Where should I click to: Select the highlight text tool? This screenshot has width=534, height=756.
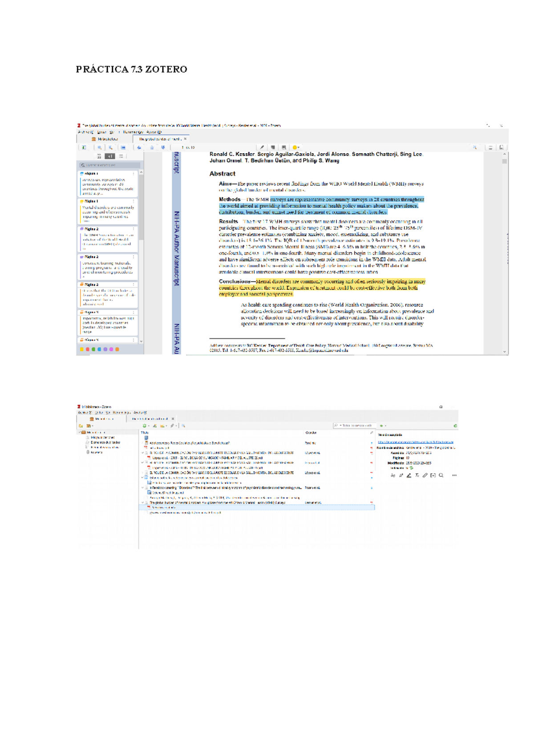262,147
